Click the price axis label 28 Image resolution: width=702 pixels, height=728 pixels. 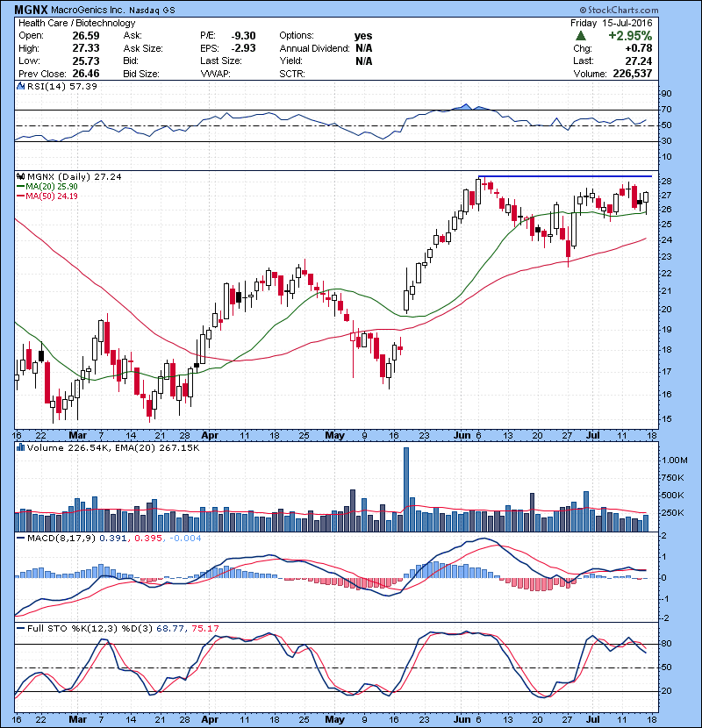pos(666,181)
